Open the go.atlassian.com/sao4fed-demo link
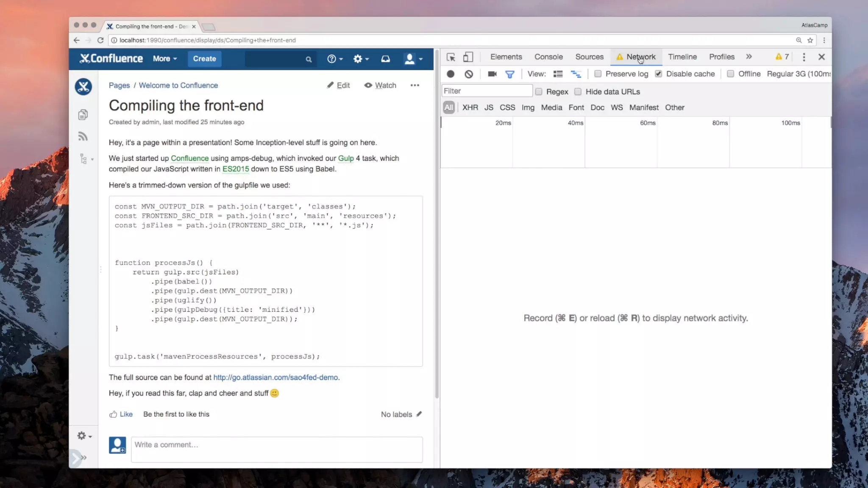868x488 pixels. pos(275,377)
